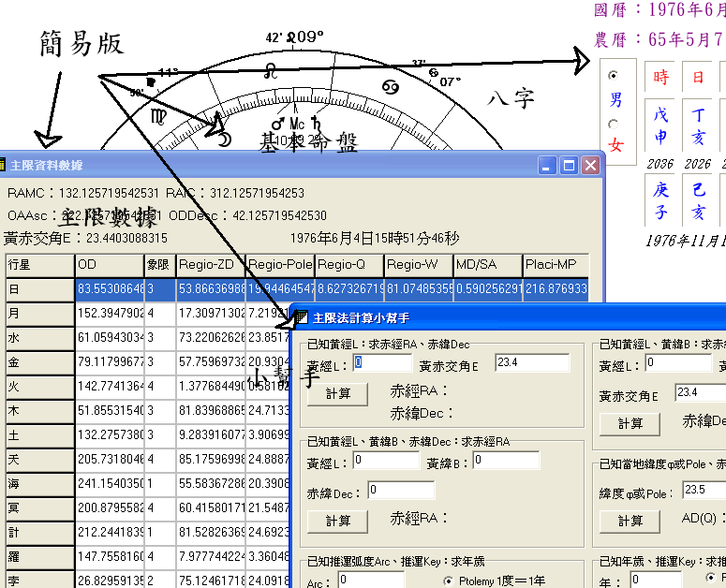The width and height of the screenshot is (726, 588).
Task: Click 計算 beside 赤緯De in the right group
Action: [x=630, y=424]
